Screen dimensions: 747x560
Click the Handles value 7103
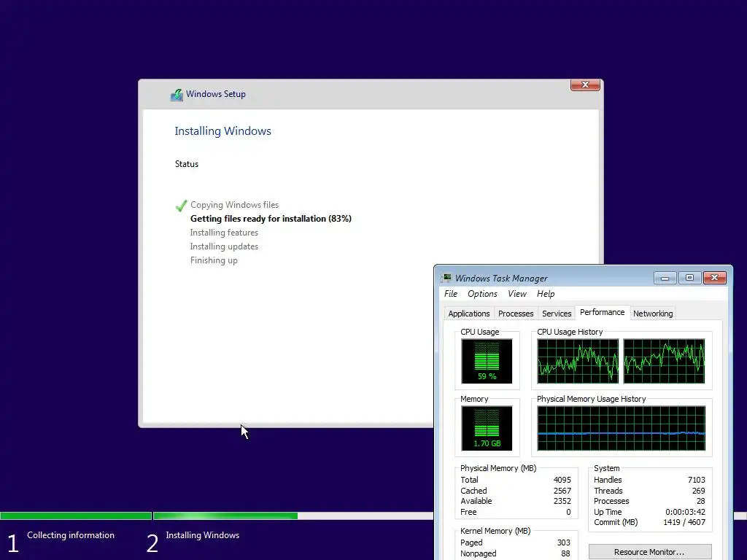(x=696, y=480)
